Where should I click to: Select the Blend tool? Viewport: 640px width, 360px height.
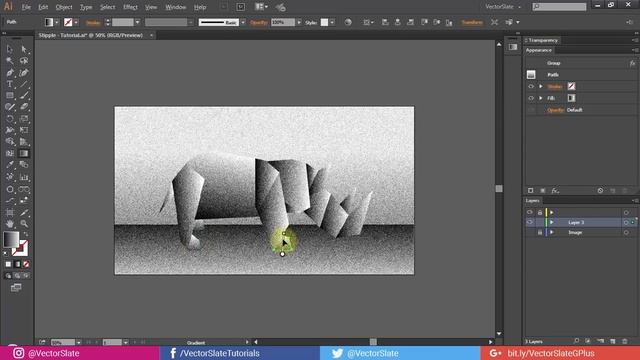(x=24, y=165)
